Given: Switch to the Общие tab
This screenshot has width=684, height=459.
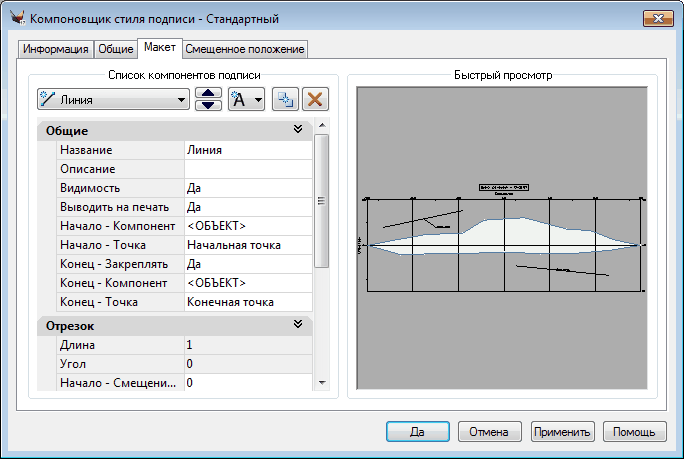Looking at the screenshot, I should click(x=116, y=49).
